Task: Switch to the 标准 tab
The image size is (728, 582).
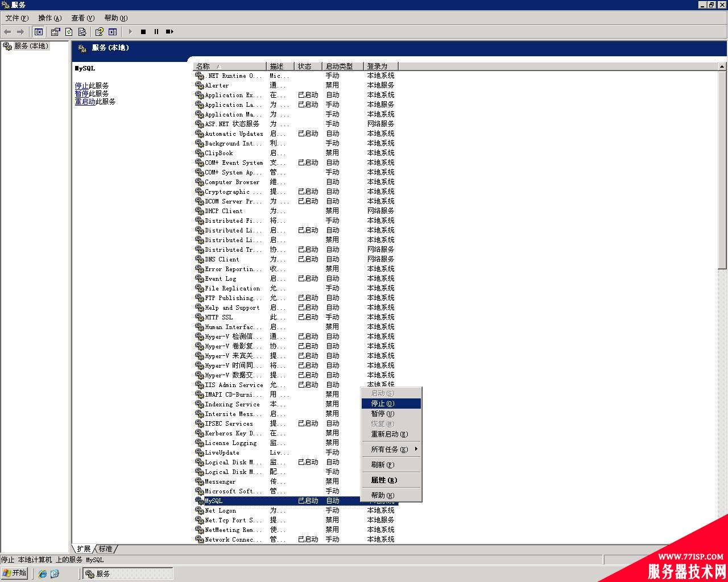Action: pyautogui.click(x=106, y=549)
